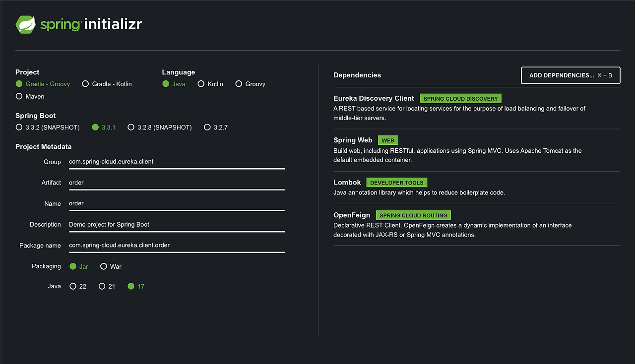Click the Spring Boot section heading
The image size is (635, 364).
(x=35, y=116)
